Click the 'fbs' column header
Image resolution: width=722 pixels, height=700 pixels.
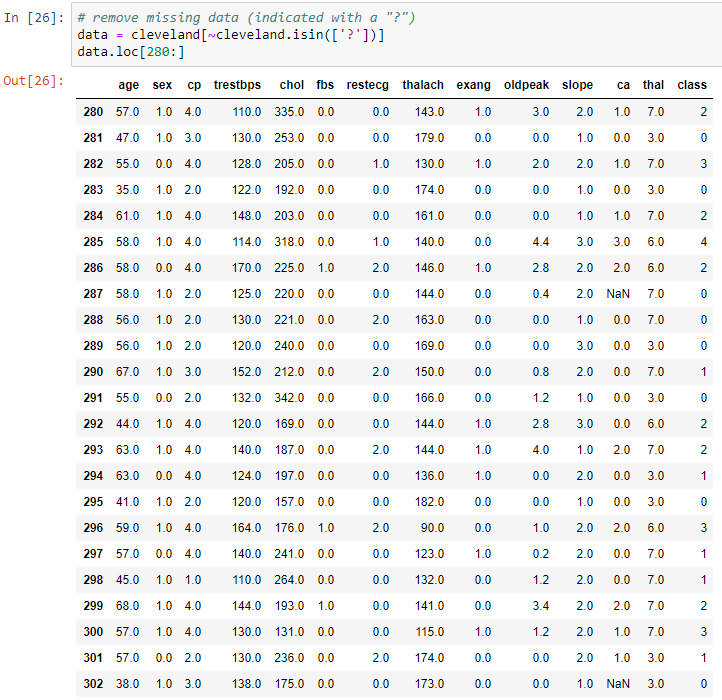pos(325,85)
